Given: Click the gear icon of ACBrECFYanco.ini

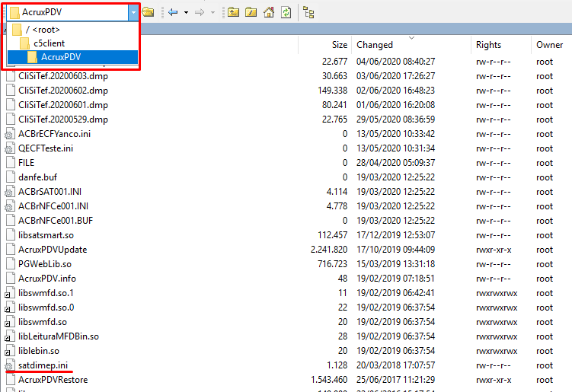Looking at the screenshot, I should (10, 134).
